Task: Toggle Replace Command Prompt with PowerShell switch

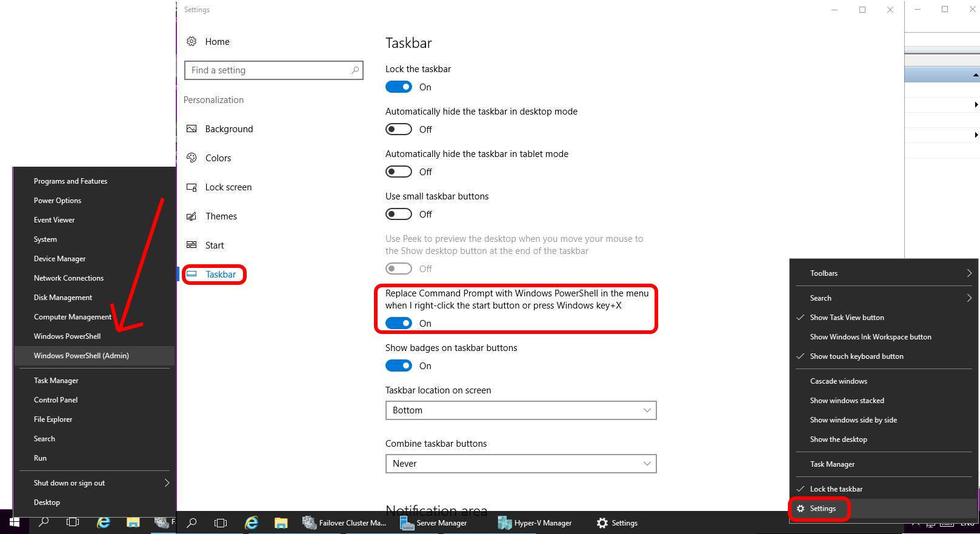Action: (x=399, y=324)
